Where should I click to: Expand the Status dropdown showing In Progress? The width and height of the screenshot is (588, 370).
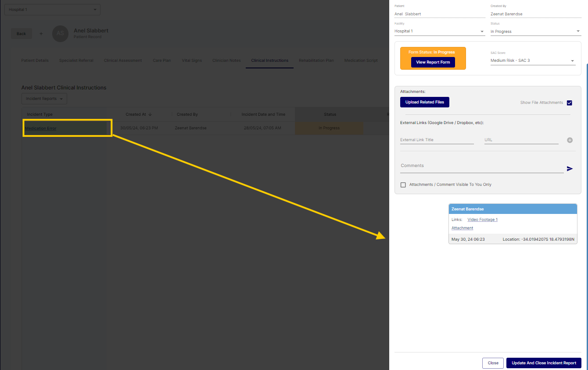(x=535, y=32)
